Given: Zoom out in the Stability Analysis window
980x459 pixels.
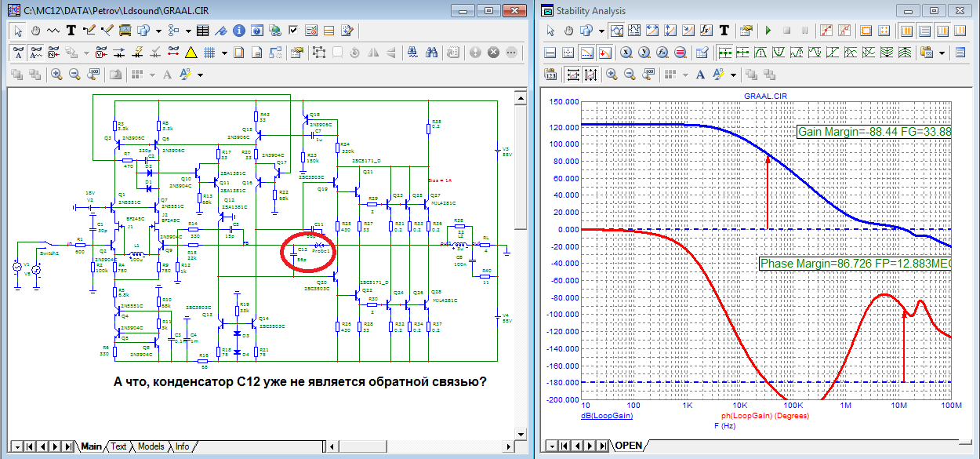Looking at the screenshot, I should (x=631, y=75).
